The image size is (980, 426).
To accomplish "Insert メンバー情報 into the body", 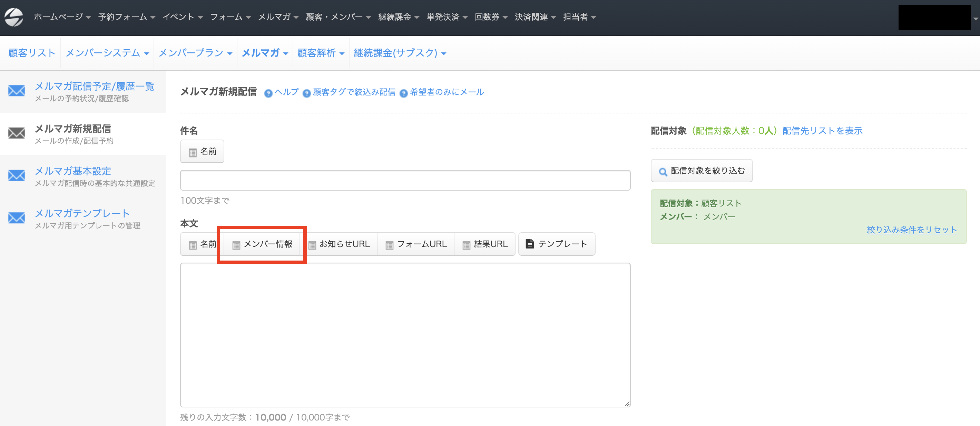I will [x=263, y=244].
